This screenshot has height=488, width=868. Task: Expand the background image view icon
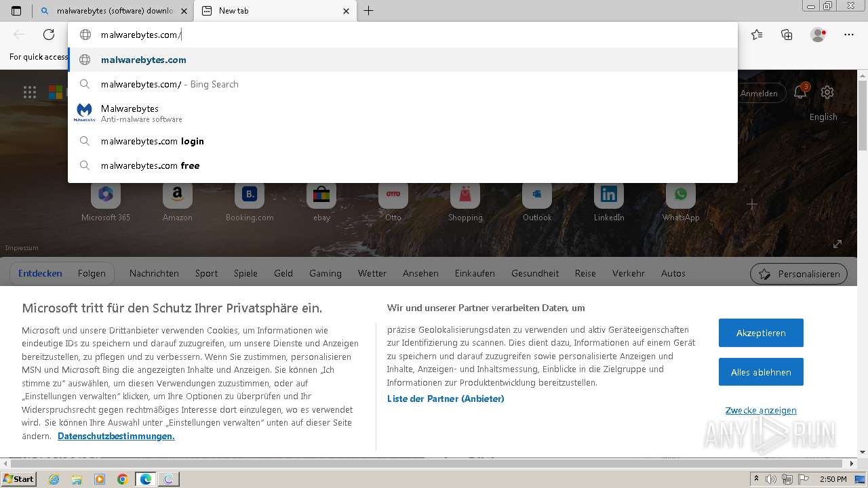tap(837, 244)
